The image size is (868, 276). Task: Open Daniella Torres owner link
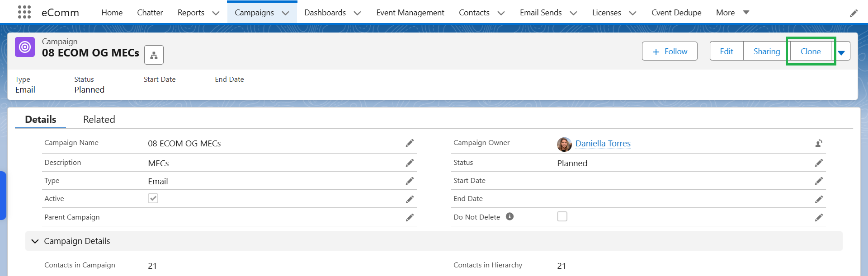[x=603, y=143]
